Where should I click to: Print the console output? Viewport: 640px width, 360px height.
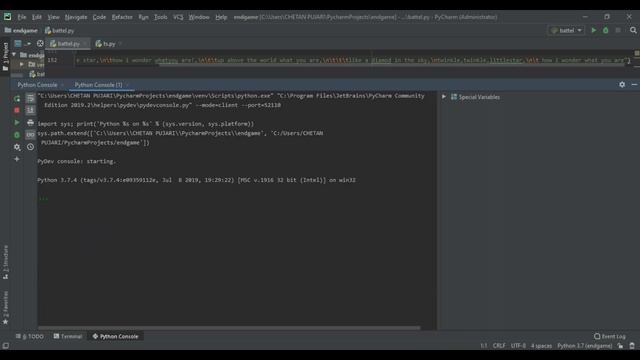click(31, 122)
